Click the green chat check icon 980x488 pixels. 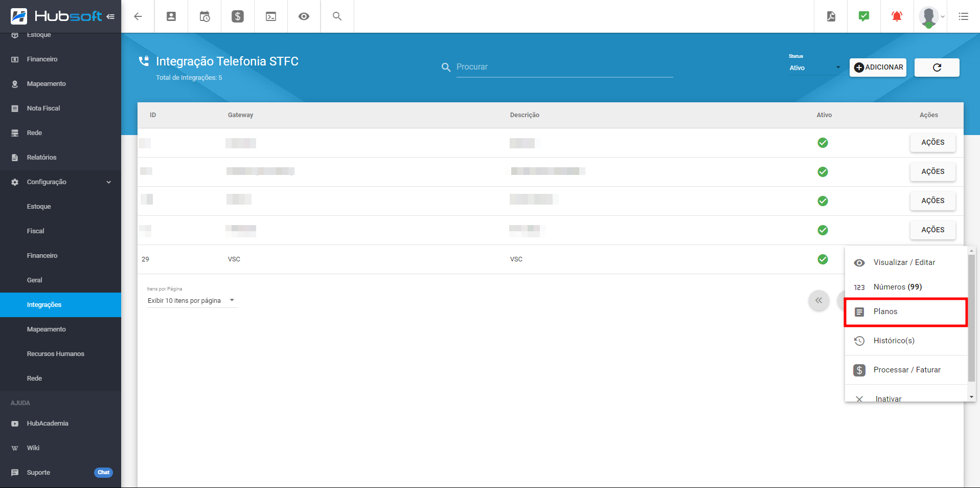(864, 16)
